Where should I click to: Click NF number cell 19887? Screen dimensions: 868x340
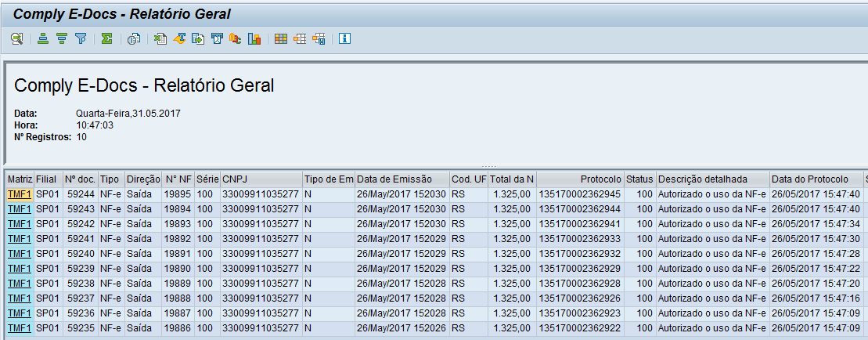[178, 313]
